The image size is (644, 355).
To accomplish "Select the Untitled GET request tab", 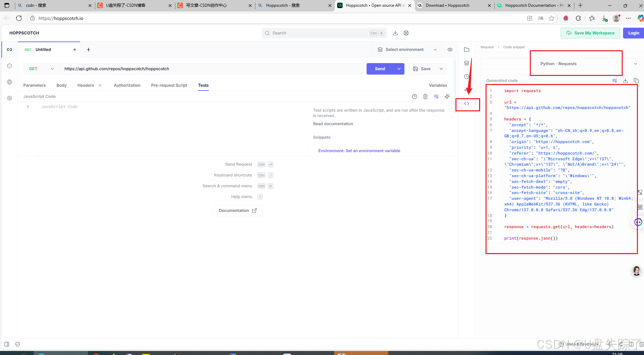I will coord(49,50).
